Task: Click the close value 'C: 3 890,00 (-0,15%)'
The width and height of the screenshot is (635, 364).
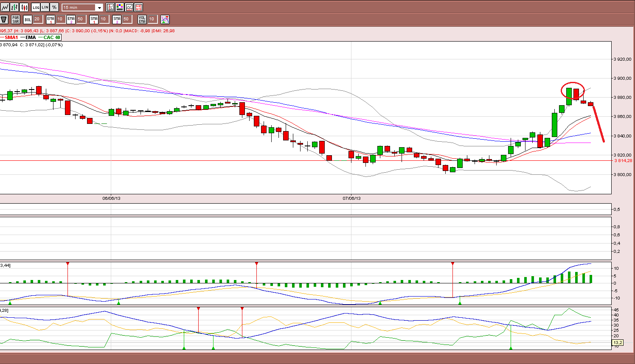Action: coord(87,31)
